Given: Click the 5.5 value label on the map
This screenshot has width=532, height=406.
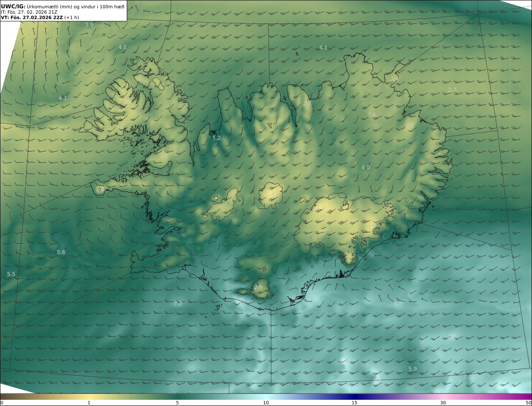Looking at the screenshot, I should click(11, 274).
